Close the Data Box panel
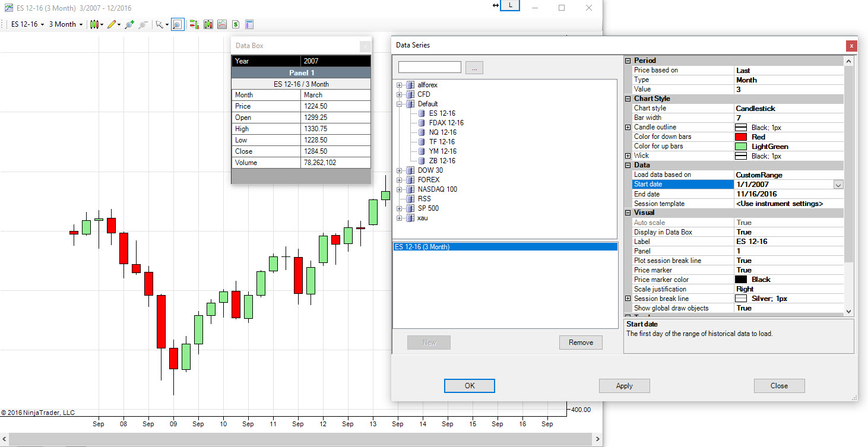868x447 pixels. coord(365,46)
